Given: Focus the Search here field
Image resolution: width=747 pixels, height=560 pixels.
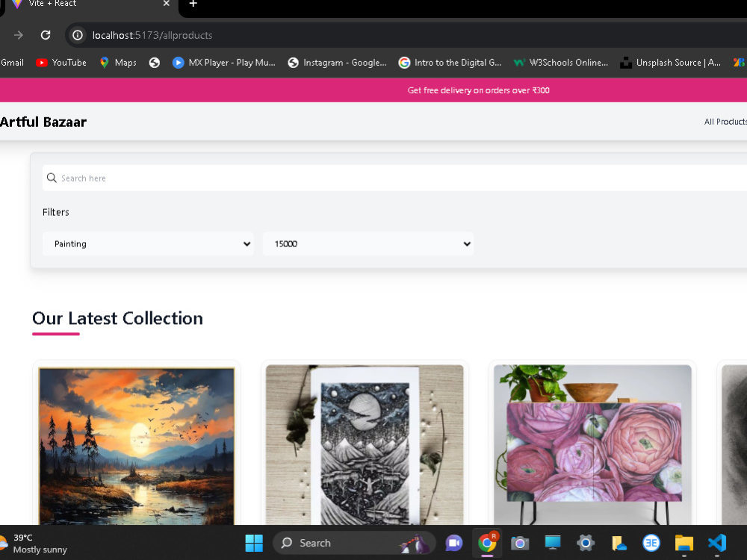Looking at the screenshot, I should click(394, 178).
